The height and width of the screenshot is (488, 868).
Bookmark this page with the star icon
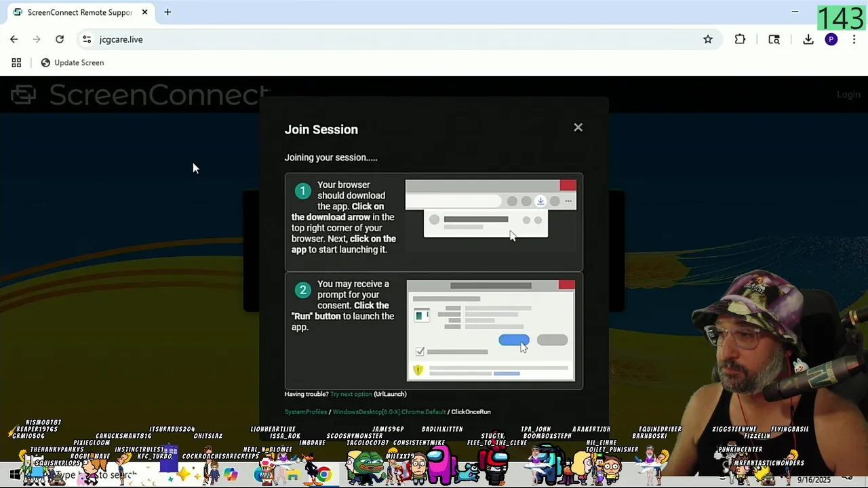pyautogui.click(x=708, y=39)
